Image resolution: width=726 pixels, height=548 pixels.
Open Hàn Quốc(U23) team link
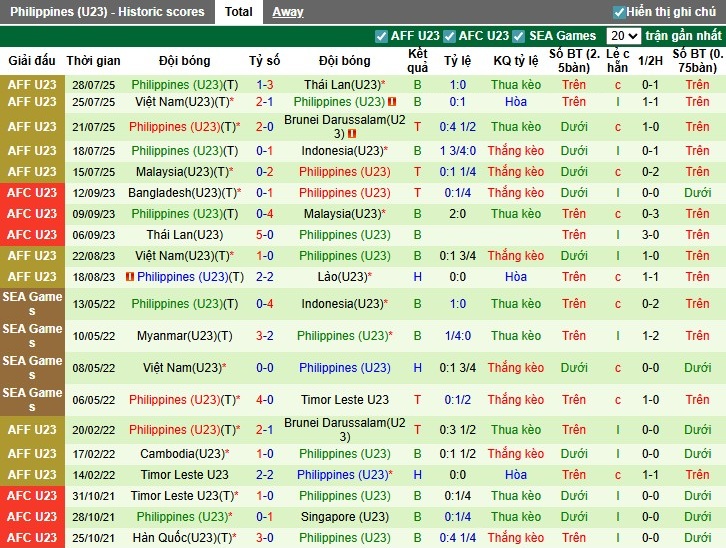182,538
